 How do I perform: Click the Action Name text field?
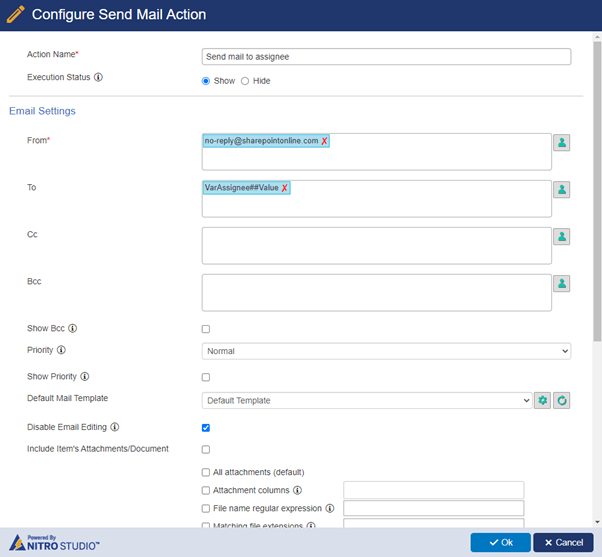coord(386,57)
